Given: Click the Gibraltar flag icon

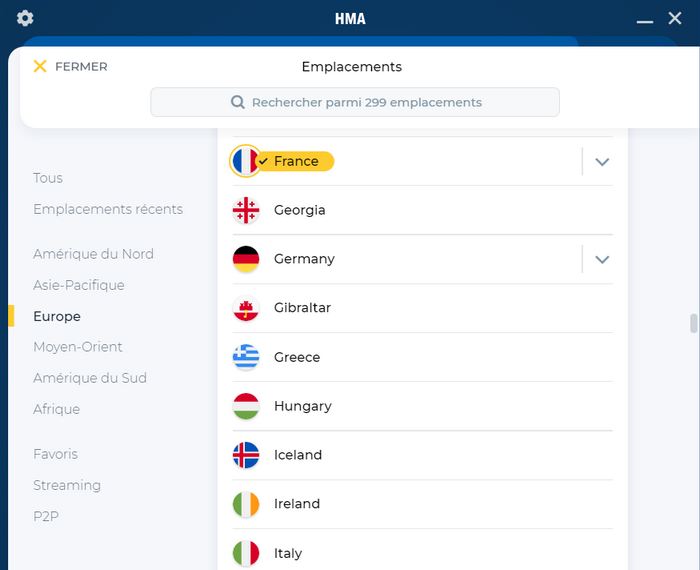Looking at the screenshot, I should (x=246, y=308).
